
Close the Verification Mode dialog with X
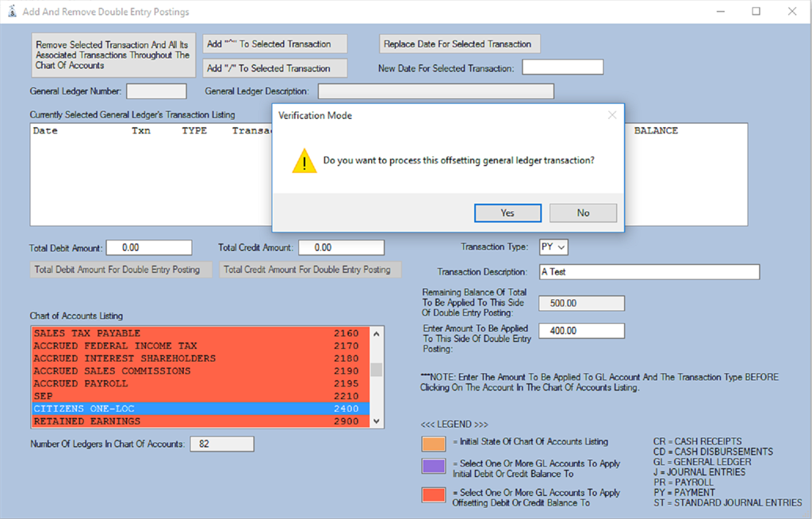click(x=612, y=115)
